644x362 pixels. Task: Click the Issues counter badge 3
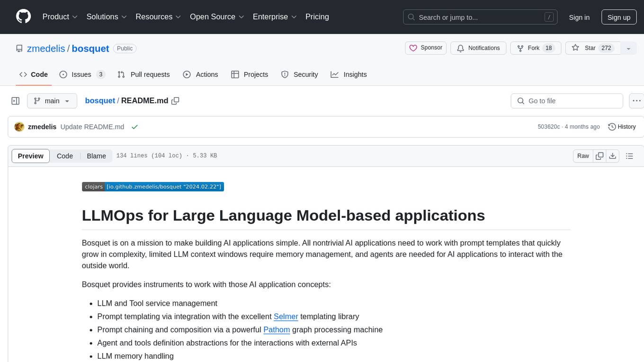point(100,74)
